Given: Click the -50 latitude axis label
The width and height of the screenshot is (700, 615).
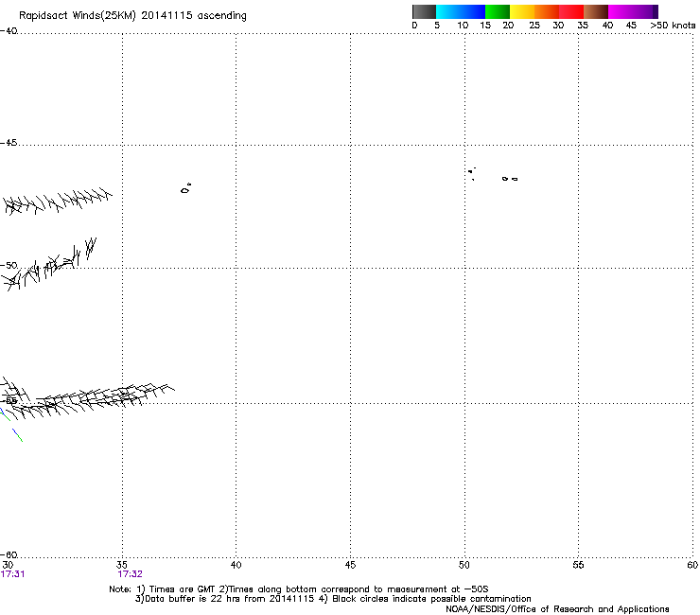Looking at the screenshot, I should tap(9, 266).
